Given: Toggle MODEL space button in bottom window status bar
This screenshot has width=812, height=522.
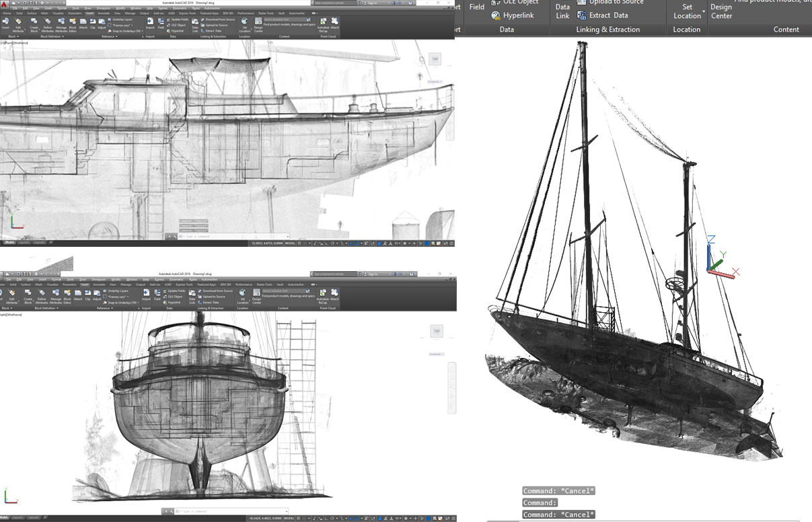Looking at the screenshot, I should click(289, 519).
